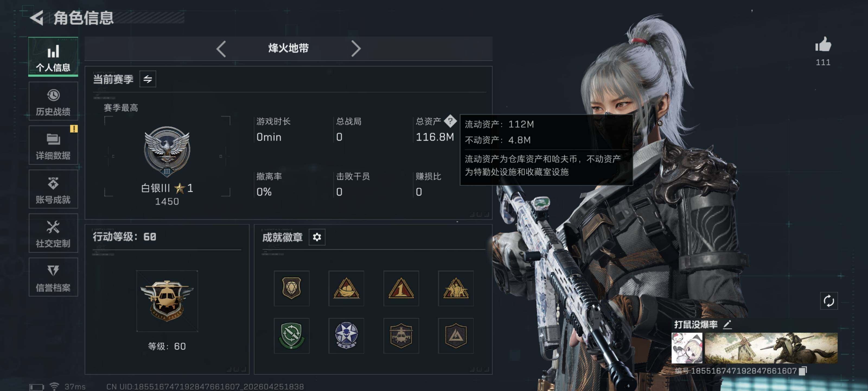Click the rotate character refresh icon
Image resolution: width=868 pixels, height=391 pixels.
[x=829, y=301]
